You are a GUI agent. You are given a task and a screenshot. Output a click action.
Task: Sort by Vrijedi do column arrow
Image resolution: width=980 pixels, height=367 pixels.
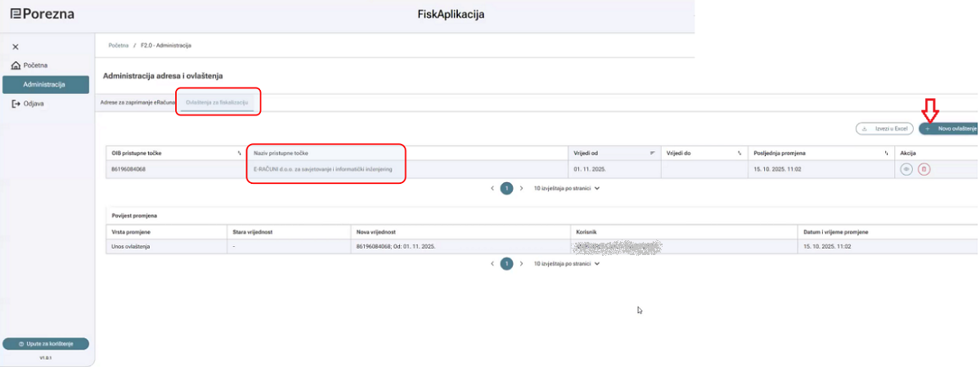click(739, 153)
